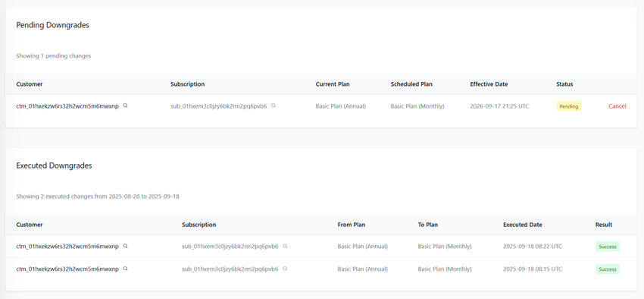Image resolution: width=644 pixels, height=299 pixels.
Task: Select the Effective Date column header
Action: [489, 84]
